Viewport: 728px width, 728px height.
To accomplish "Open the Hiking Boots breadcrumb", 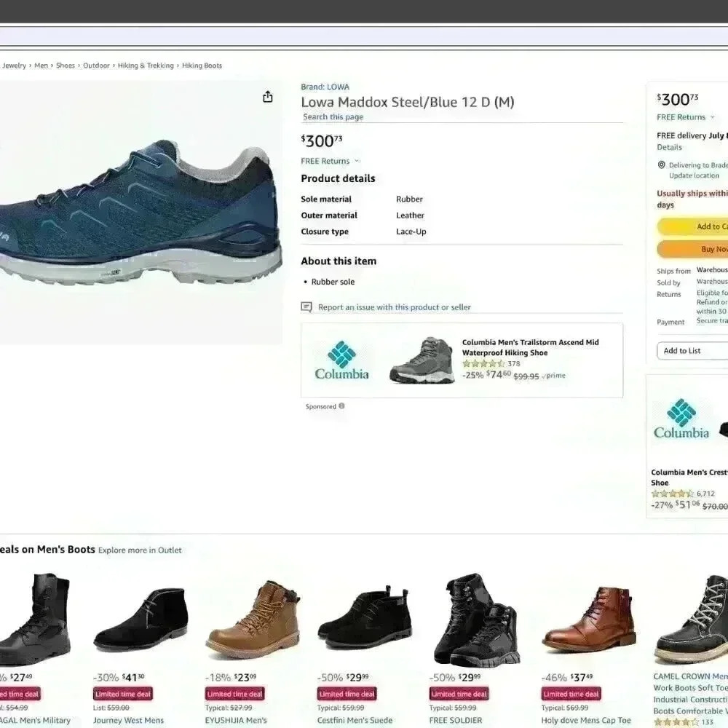I will [x=202, y=66].
